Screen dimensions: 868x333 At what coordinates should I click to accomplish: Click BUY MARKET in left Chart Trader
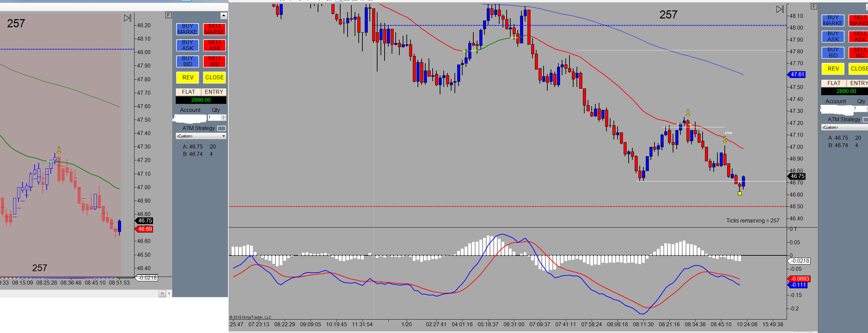click(187, 29)
